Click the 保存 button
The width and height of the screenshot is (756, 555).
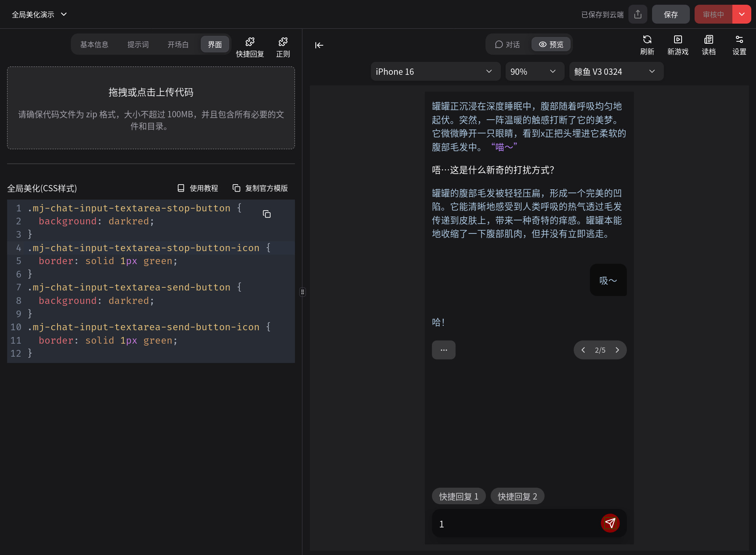point(671,15)
